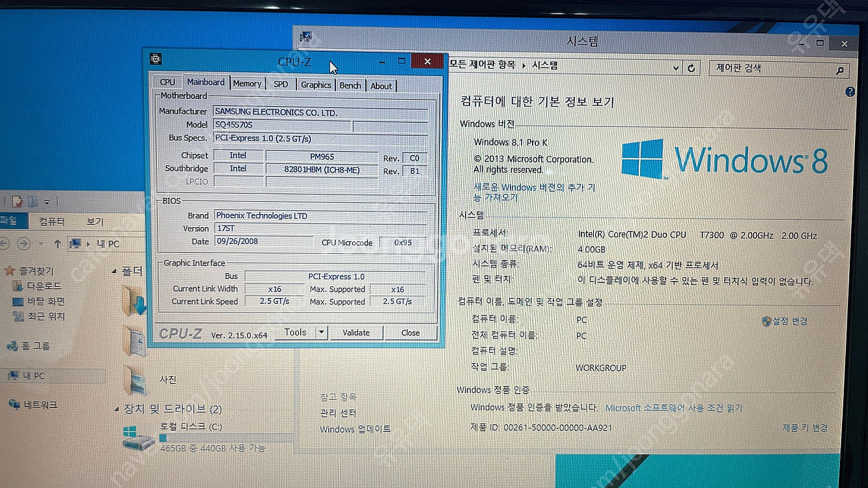868x488 pixels.
Task: Collapse the 폴더 group in Explorer
Action: coord(115,271)
